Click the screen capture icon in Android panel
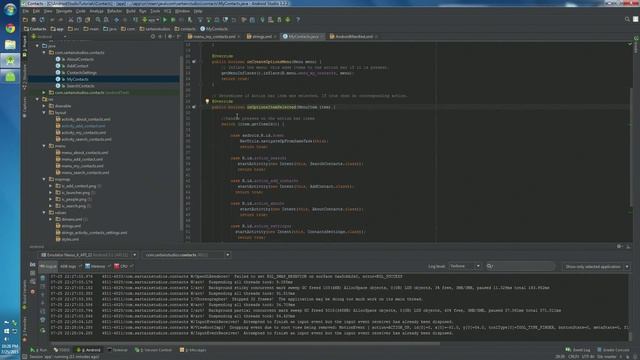Viewport: 640px width, 360px height. [x=33, y=264]
